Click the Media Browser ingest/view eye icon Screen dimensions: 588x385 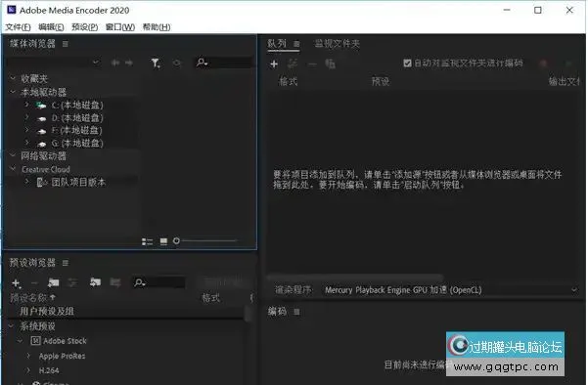click(177, 63)
